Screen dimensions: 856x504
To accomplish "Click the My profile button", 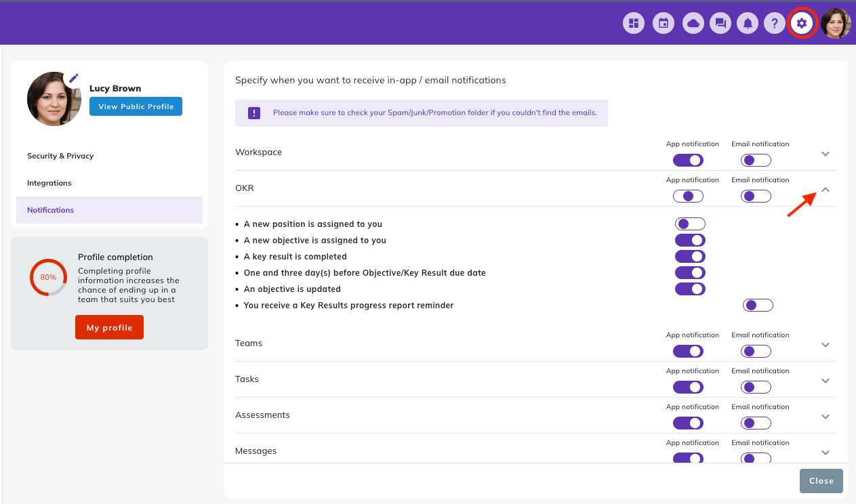I will pyautogui.click(x=109, y=327).
